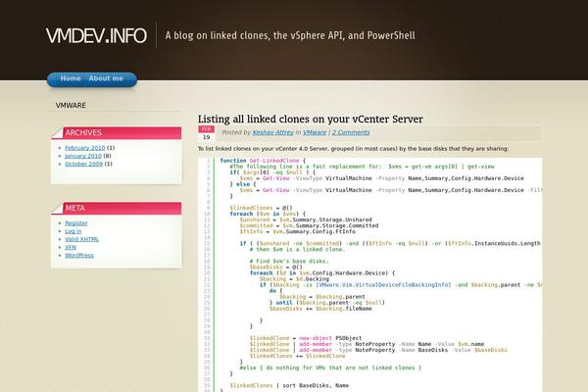Viewport: 588px width, 392px height.
Task: Open the XFN link
Action: 71,247
